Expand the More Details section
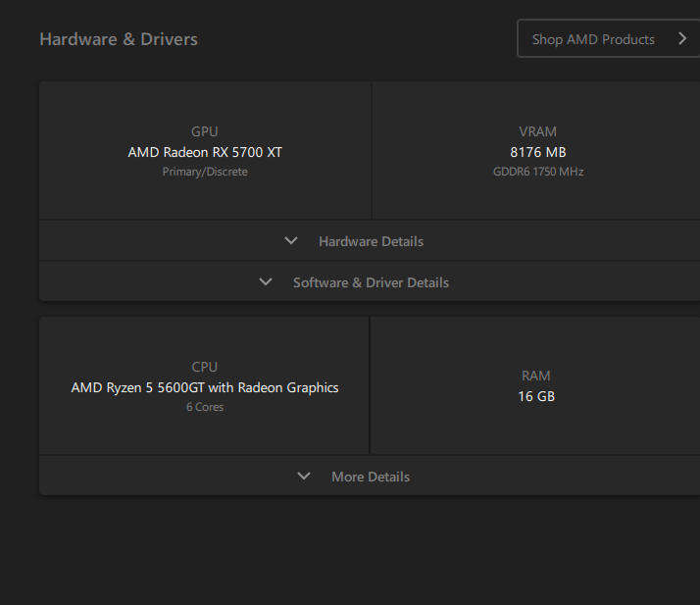 coord(370,476)
